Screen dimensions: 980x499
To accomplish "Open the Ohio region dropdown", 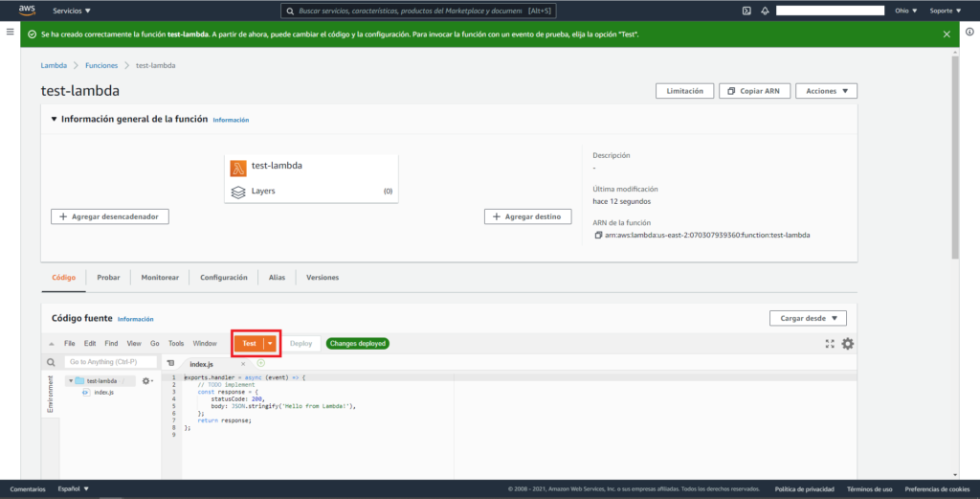I will pos(905,11).
